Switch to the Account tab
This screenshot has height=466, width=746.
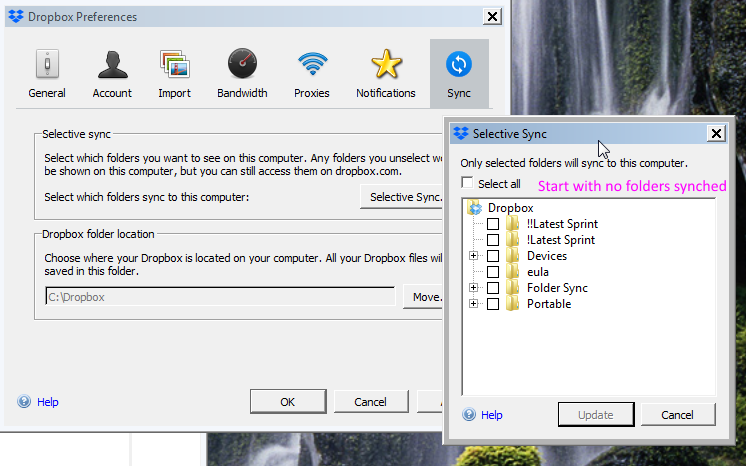click(112, 74)
